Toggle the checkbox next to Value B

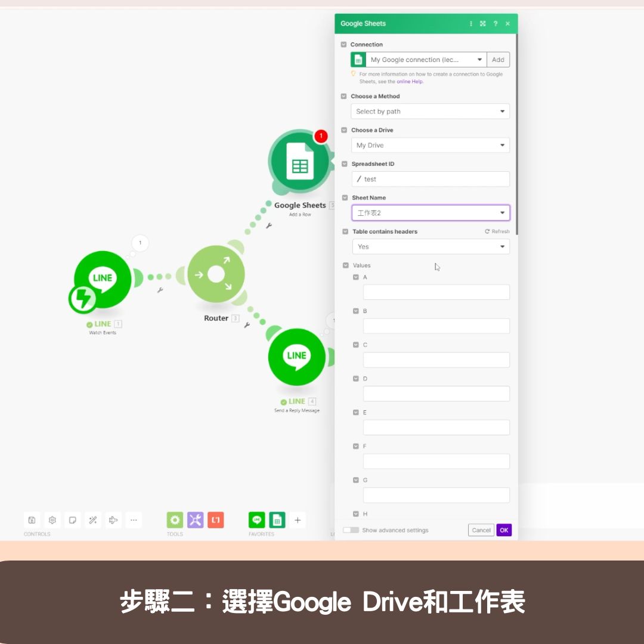(355, 311)
